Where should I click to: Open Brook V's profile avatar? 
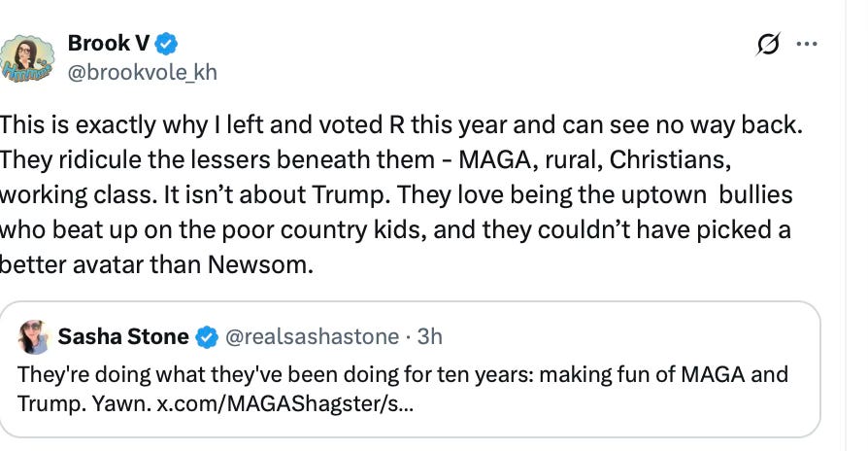pyautogui.click(x=27, y=56)
